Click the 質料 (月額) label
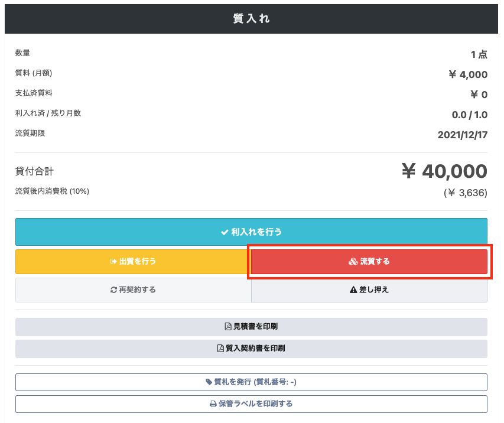The height and width of the screenshot is (423, 504). [34, 73]
